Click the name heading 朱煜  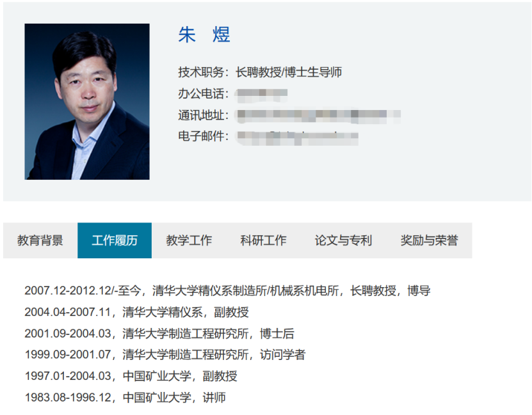click(204, 35)
